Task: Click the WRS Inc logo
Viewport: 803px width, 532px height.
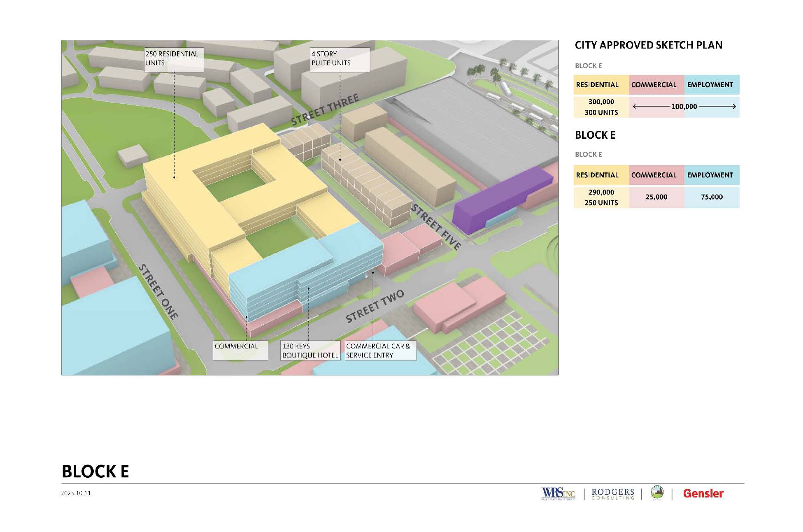Action: coord(558,493)
